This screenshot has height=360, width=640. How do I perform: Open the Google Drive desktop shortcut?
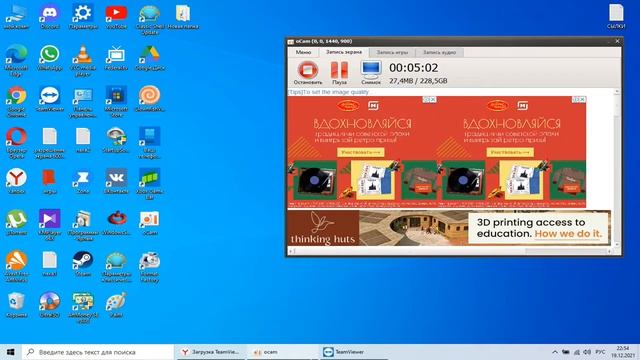pyautogui.click(x=150, y=58)
